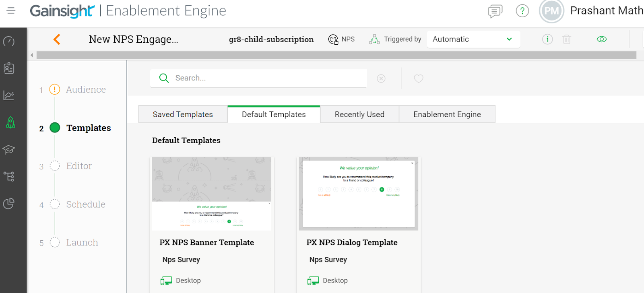This screenshot has height=293, width=644.
Task: Click the Audience warning exclamation icon
Action: (55, 89)
